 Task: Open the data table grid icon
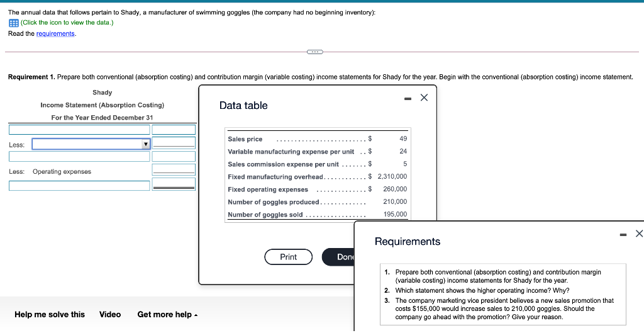(x=13, y=23)
